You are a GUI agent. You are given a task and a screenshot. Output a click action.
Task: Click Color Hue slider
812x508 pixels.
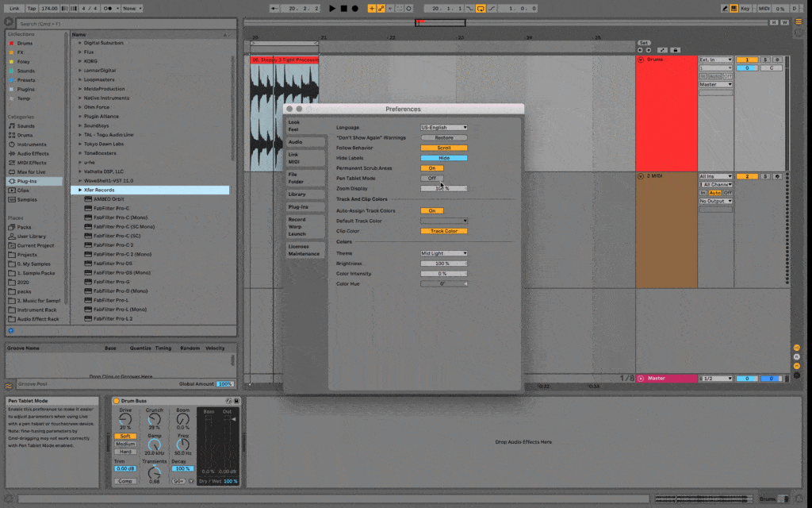[x=444, y=284]
